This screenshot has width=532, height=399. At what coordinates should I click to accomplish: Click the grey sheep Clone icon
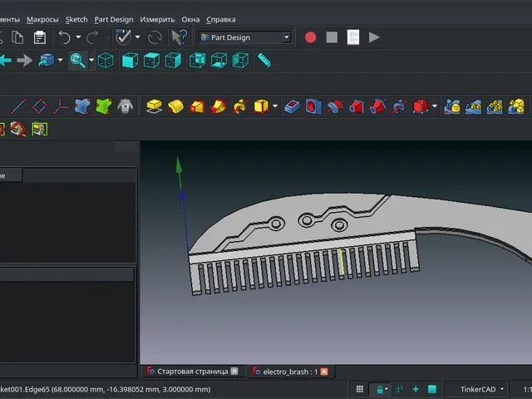126,106
